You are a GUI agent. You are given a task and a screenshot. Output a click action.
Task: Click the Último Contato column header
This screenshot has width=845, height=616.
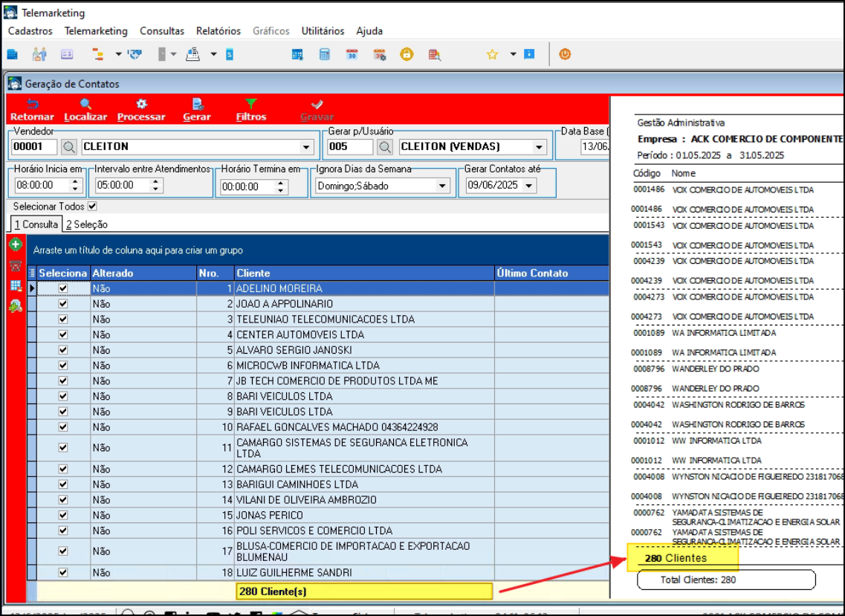pos(552,273)
